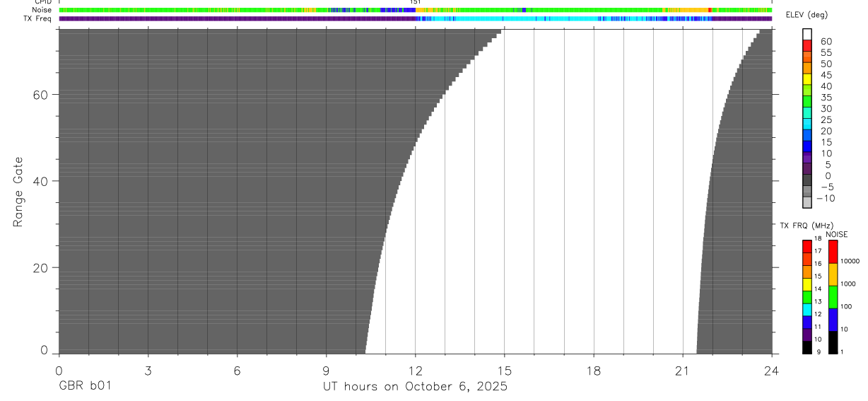Image resolution: width=868 pixels, height=401 pixels.
Task: Click the "-10" label on the ELEV scale
Action: pos(826,198)
